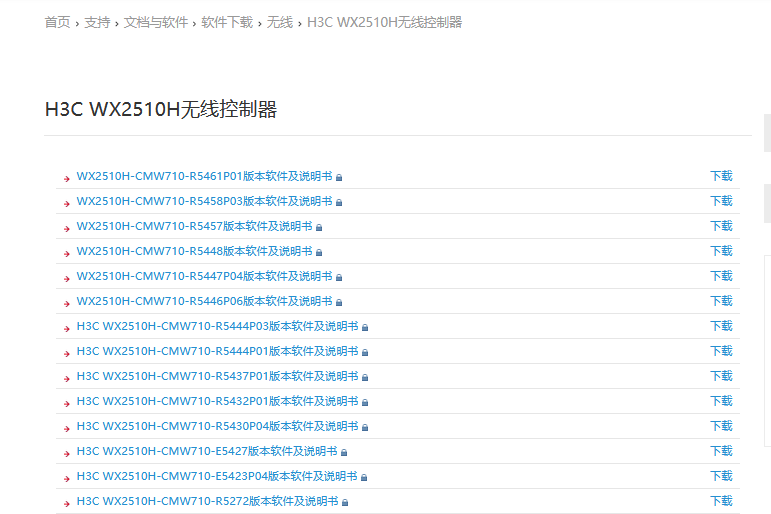This screenshot has height=514, width=771.
Task: Open H3C WX2510H-CMW710-R5444P01 software link
Action: (218, 351)
